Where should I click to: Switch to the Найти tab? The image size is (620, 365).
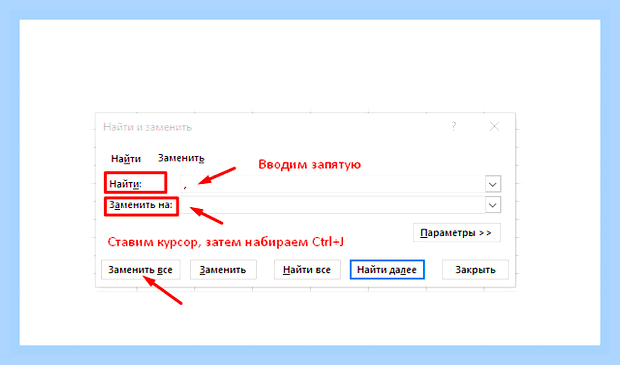tap(126, 159)
